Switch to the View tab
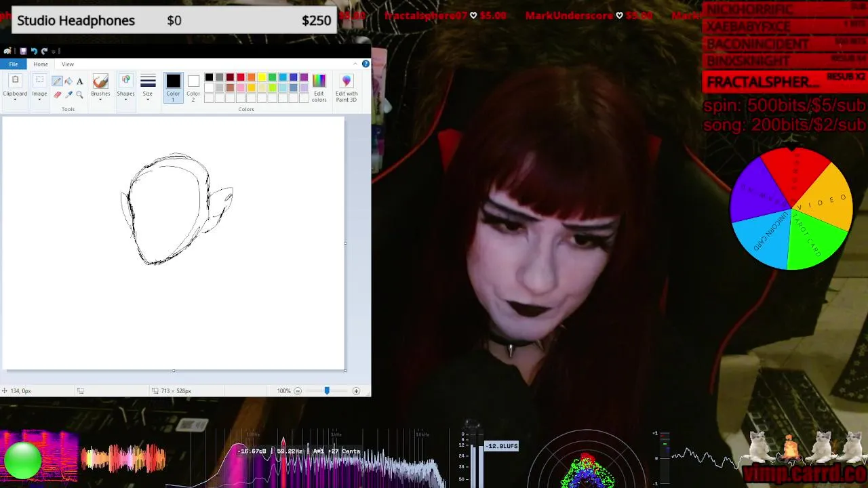The image size is (868, 488). [x=68, y=64]
